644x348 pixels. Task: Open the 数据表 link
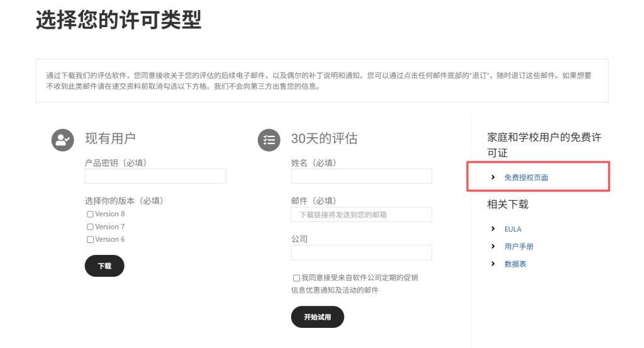(515, 264)
